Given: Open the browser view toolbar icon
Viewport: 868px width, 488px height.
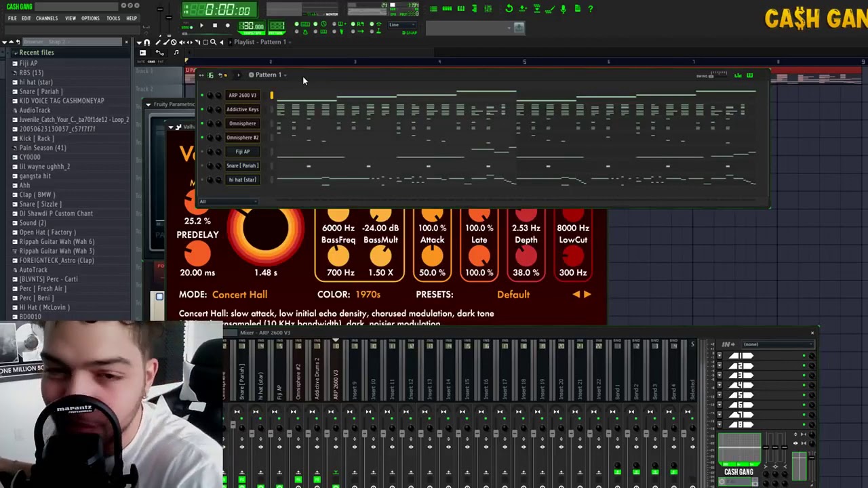Looking at the screenshot, I should [474, 9].
